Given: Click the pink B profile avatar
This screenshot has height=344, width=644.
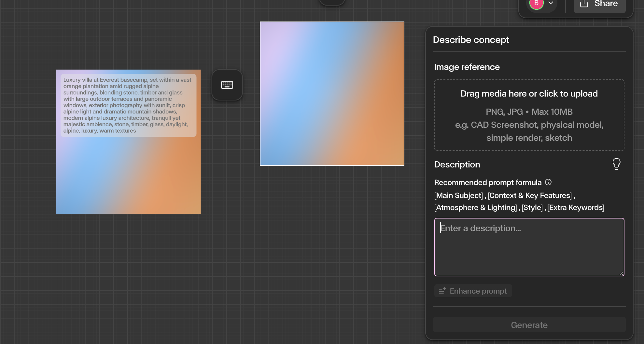Looking at the screenshot, I should (x=536, y=4).
